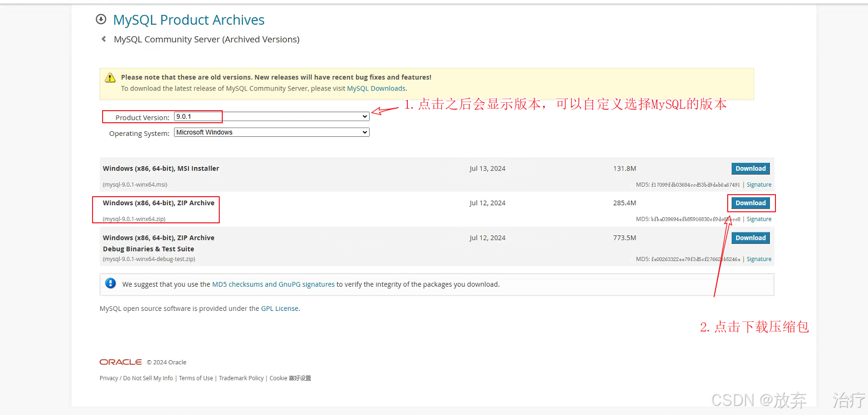Open the GPL License link

click(280, 308)
